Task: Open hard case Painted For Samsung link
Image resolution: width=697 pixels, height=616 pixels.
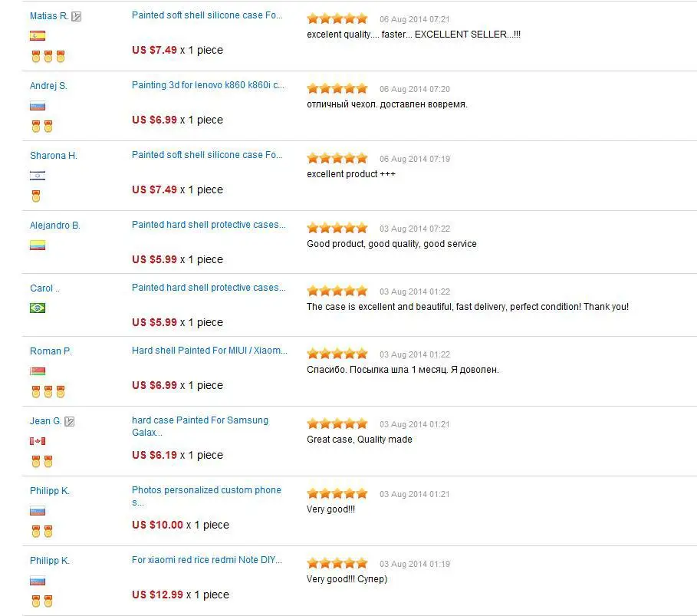Action: point(200,426)
